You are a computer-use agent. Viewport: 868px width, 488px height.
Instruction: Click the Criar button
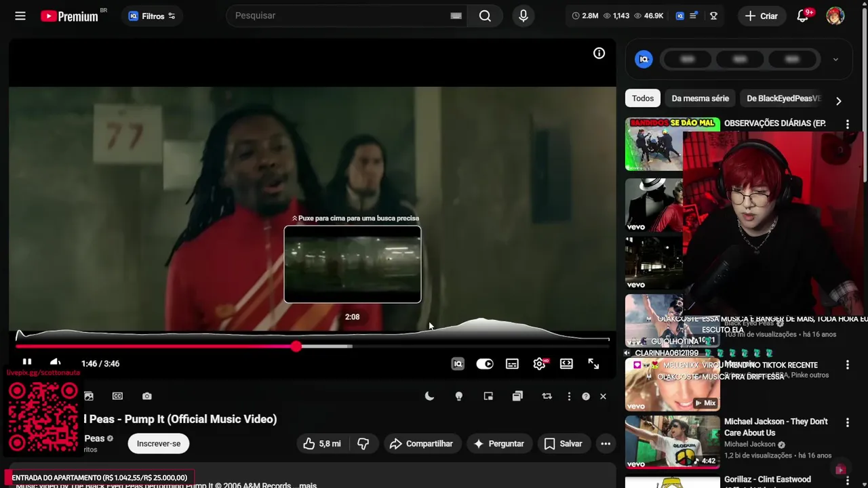coord(762,16)
